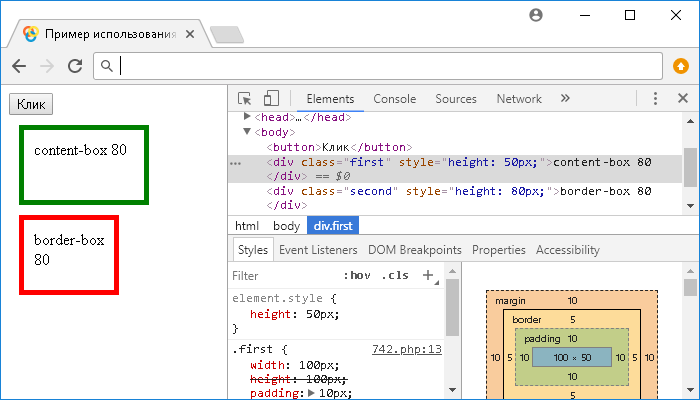This screenshot has width=700, height=400.
Task: Click the green content-box 80 div
Action: click(84, 165)
